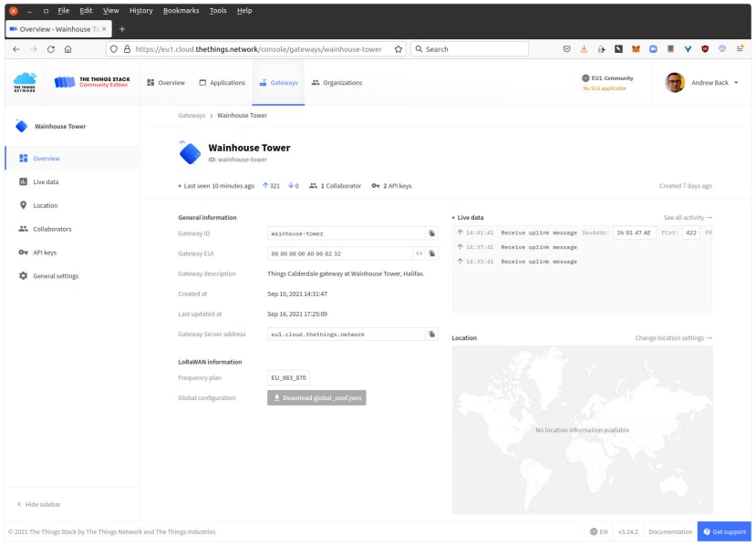756x546 pixels.
Task: Click the red shield extension icon
Action: [705, 49]
